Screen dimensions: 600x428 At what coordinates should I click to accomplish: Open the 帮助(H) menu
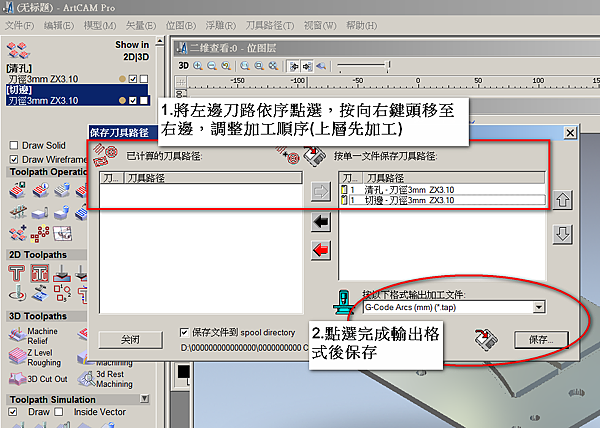(362, 26)
